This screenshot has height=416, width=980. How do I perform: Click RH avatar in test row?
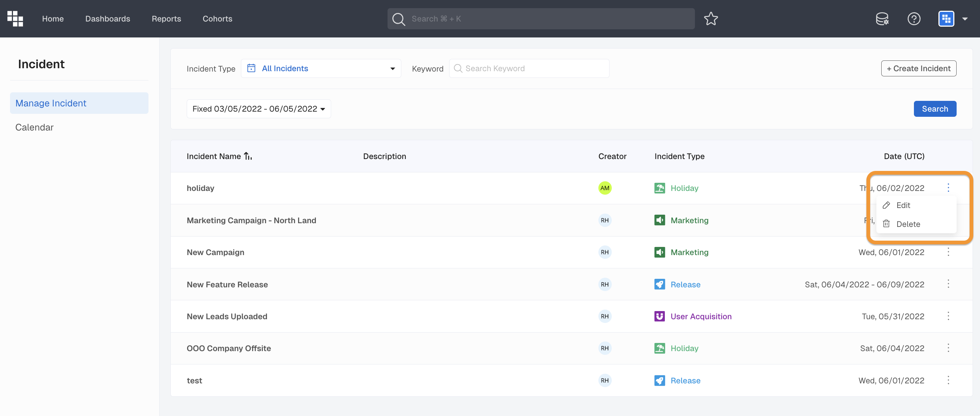[x=604, y=381]
